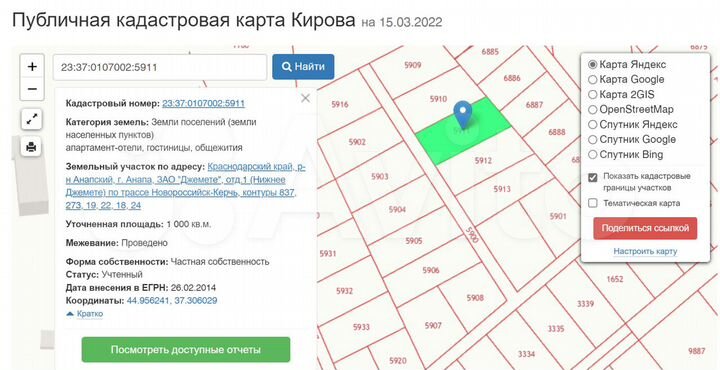
Task: Click parcel 6885 on the map
Action: (x=490, y=52)
